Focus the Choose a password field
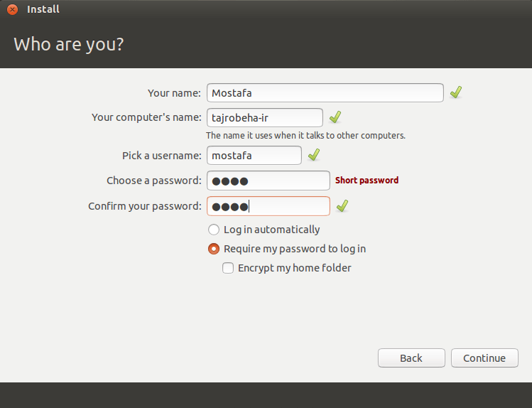 coord(268,181)
